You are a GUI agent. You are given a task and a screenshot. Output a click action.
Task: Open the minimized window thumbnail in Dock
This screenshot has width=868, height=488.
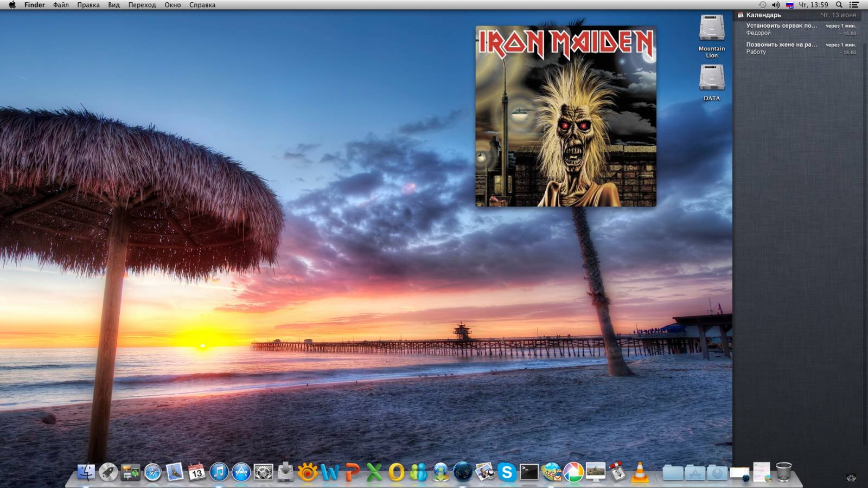739,473
